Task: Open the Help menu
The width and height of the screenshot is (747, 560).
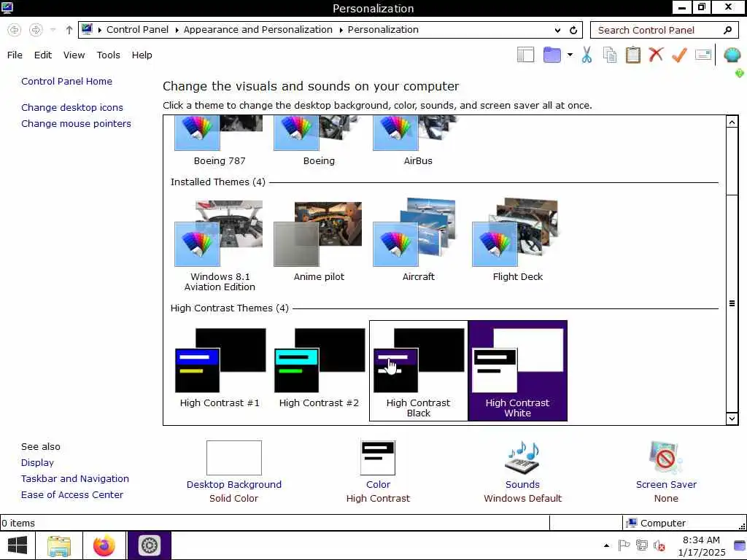Action: [x=142, y=55]
